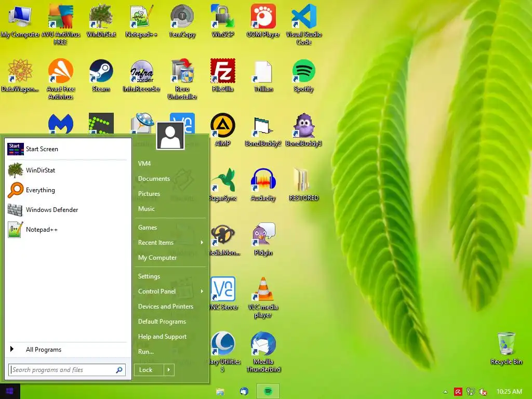Select the Notepad++ desktop shortcut

click(141, 21)
